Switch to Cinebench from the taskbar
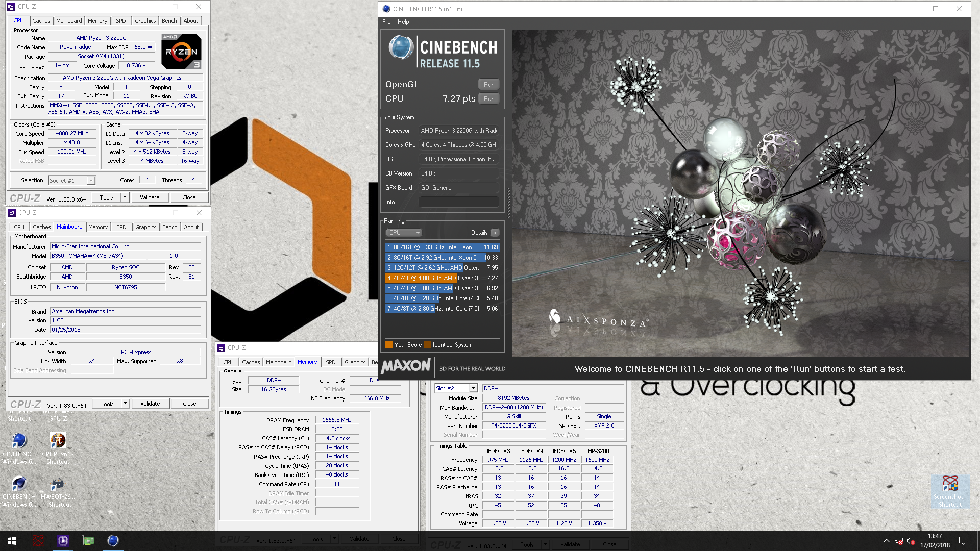 (113, 541)
